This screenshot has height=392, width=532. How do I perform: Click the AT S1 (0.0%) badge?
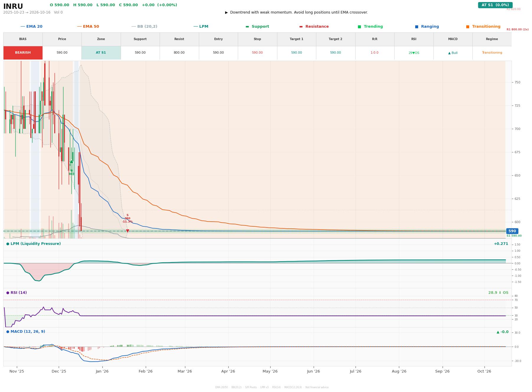(495, 5)
